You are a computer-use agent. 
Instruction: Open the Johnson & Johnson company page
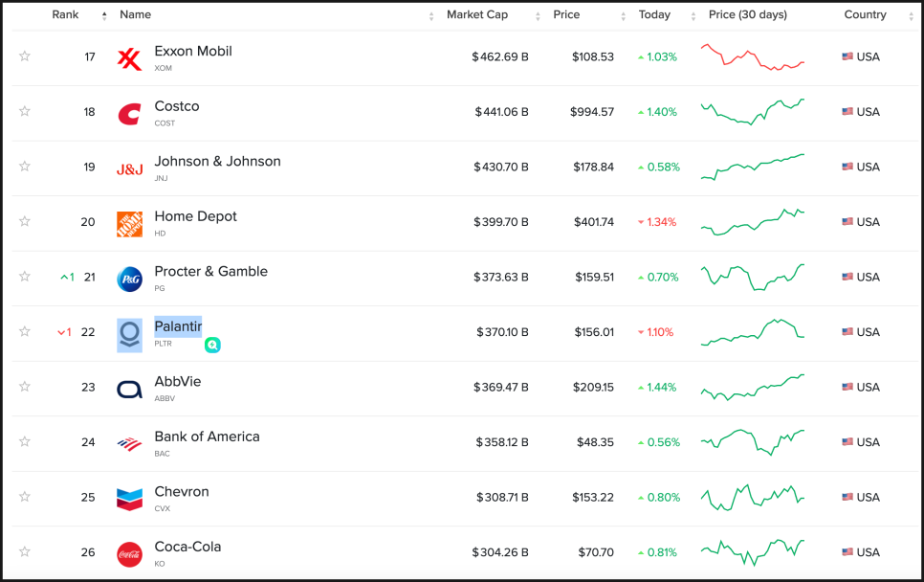click(217, 162)
